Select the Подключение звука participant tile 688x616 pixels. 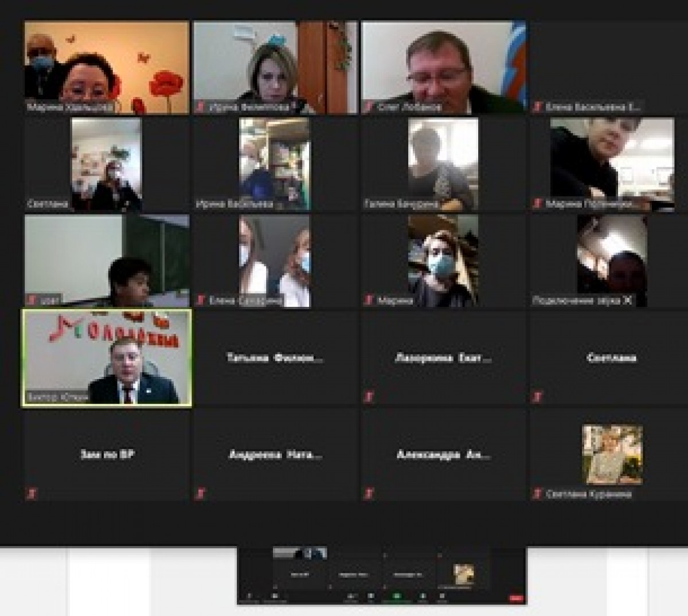click(x=612, y=261)
